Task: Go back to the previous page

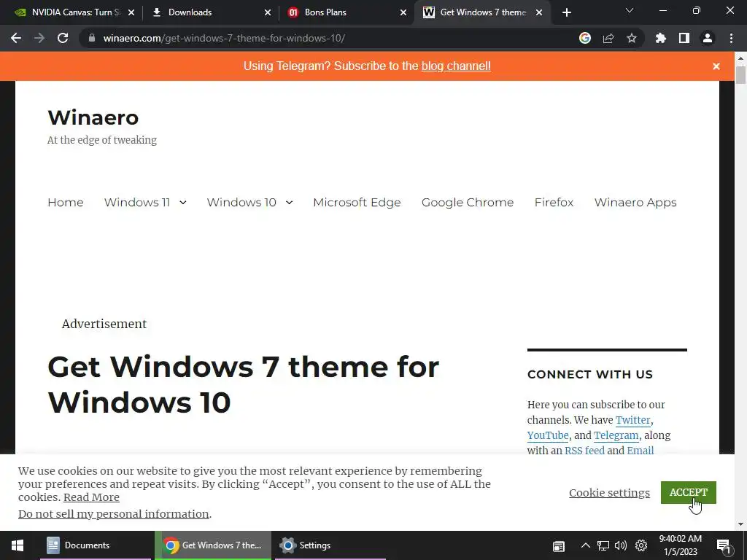Action: click(x=16, y=38)
